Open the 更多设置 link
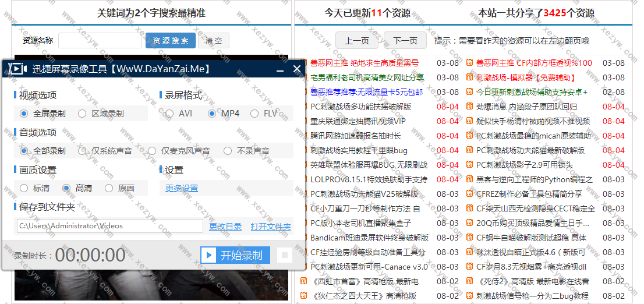 tap(182, 188)
